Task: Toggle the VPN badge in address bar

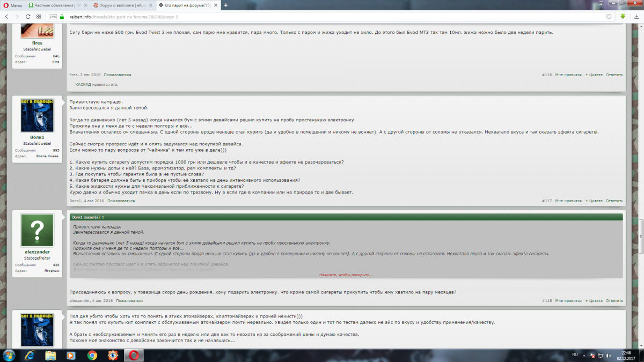Action: (x=53, y=17)
